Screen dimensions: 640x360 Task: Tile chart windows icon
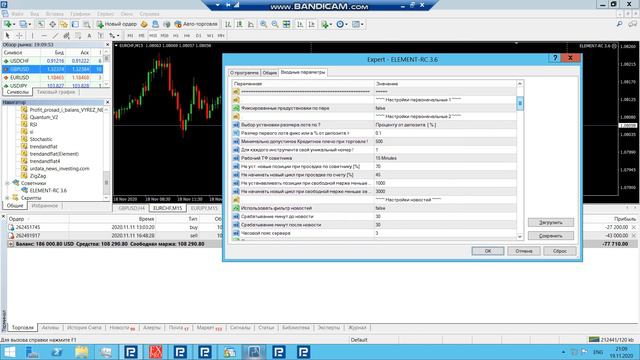[x=287, y=24]
